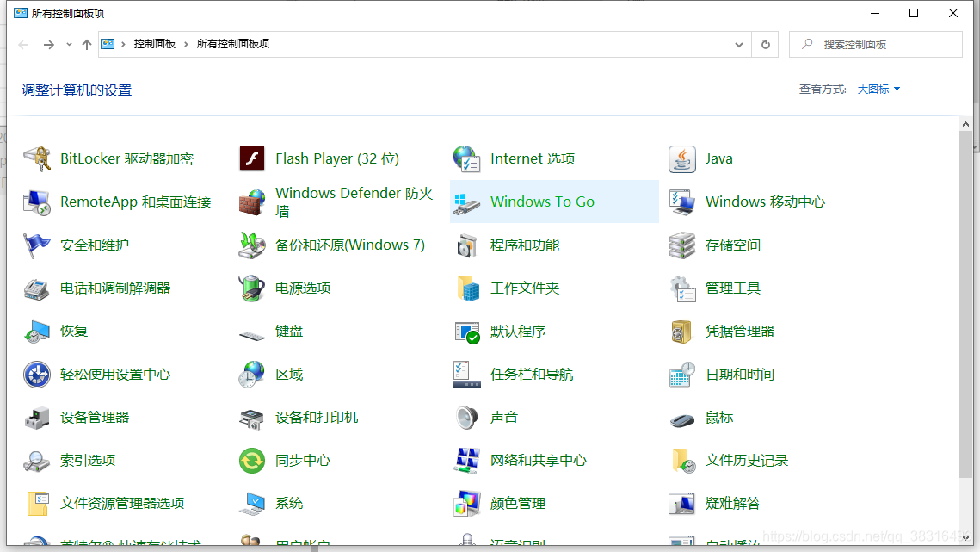The height and width of the screenshot is (552, 980).
Task: Open 存储空间 drives icon
Action: (x=682, y=245)
